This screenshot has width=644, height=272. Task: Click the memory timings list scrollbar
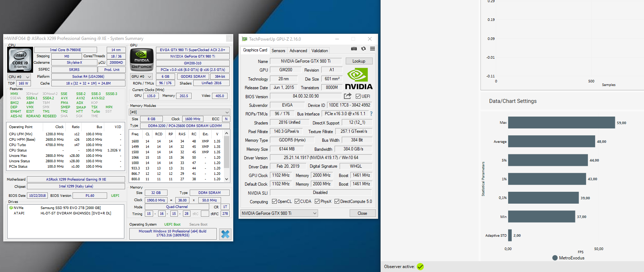(x=226, y=156)
